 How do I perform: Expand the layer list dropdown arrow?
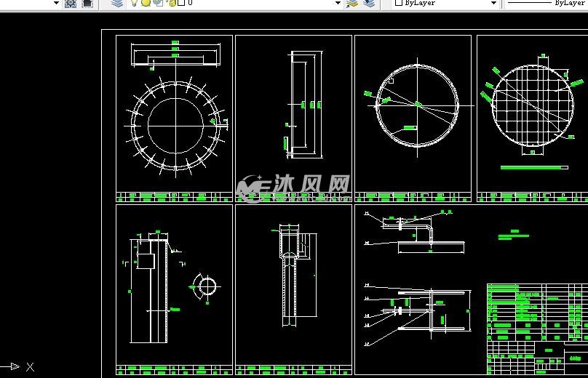(338, 3)
